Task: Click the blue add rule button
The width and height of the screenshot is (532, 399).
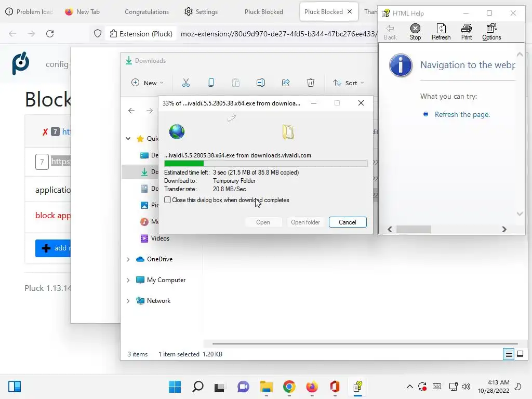Action: 53,248
